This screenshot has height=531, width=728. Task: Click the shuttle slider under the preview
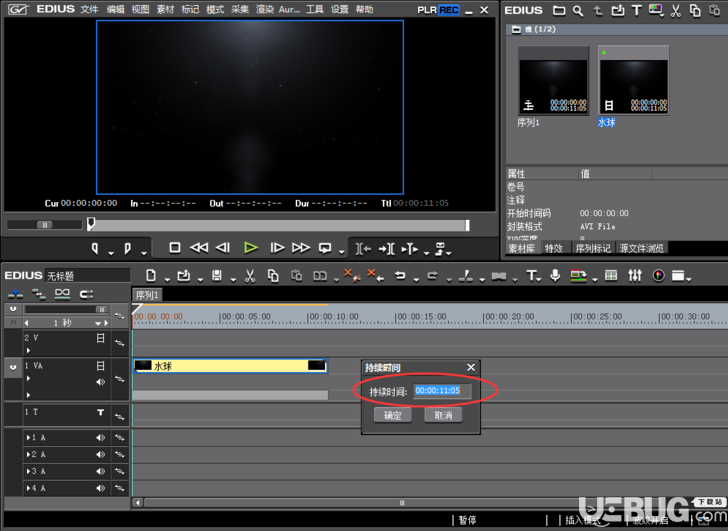point(45,225)
